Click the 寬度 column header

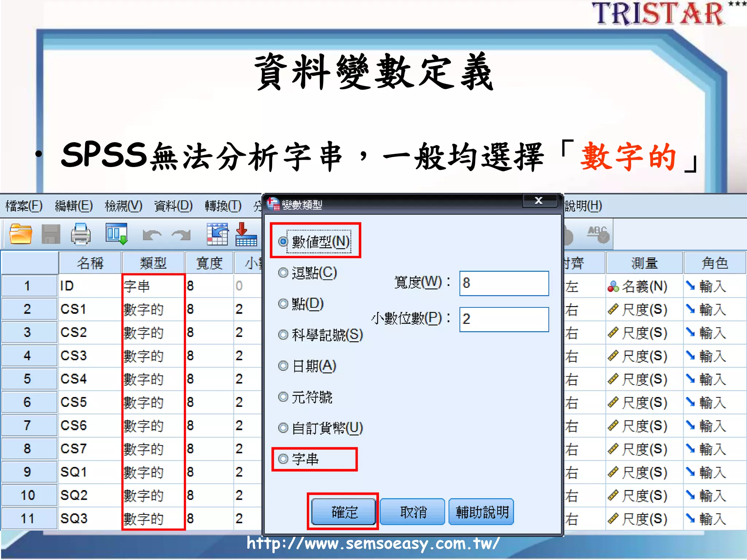tap(209, 263)
